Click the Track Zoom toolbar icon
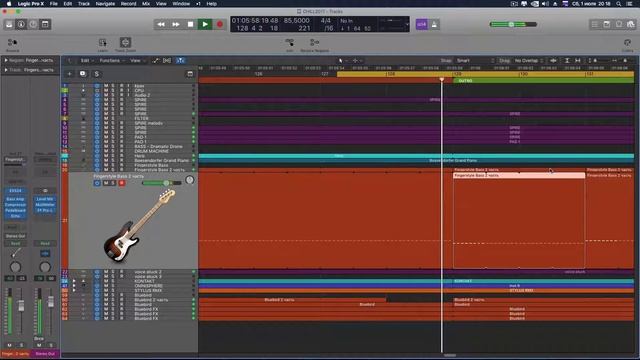Image resolution: width=640 pixels, height=360 pixels. (125, 44)
